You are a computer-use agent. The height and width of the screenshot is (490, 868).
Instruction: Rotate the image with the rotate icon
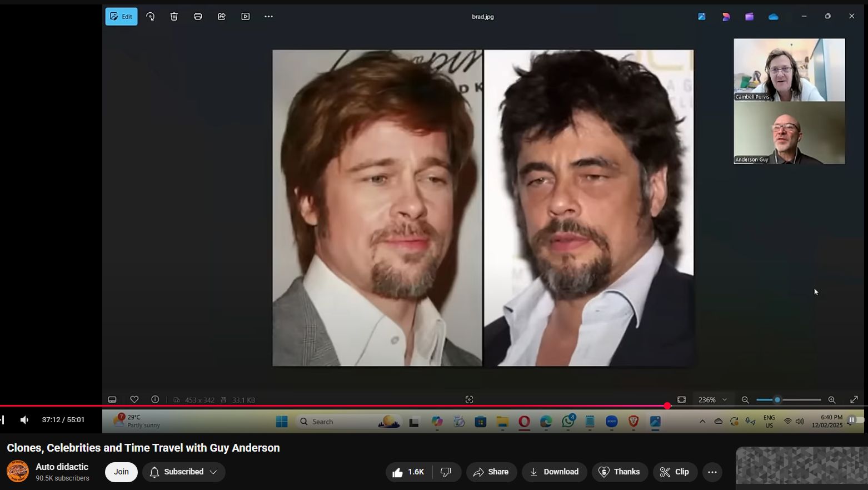[151, 17]
